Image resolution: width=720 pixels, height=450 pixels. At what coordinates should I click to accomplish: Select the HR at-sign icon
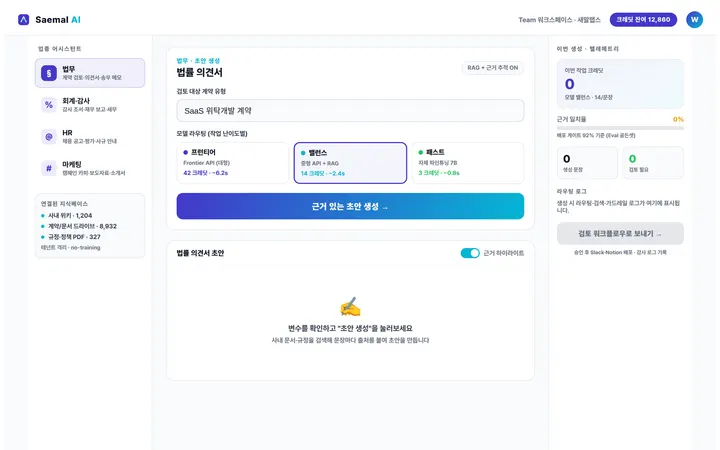[x=49, y=136]
